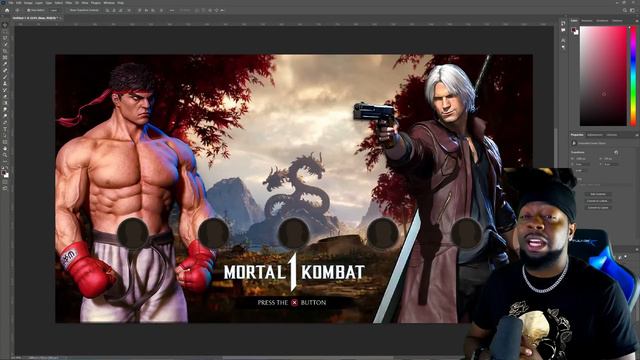The height and width of the screenshot is (360, 640).
Task: Switch to the Patterns tab
Action: [617, 20]
